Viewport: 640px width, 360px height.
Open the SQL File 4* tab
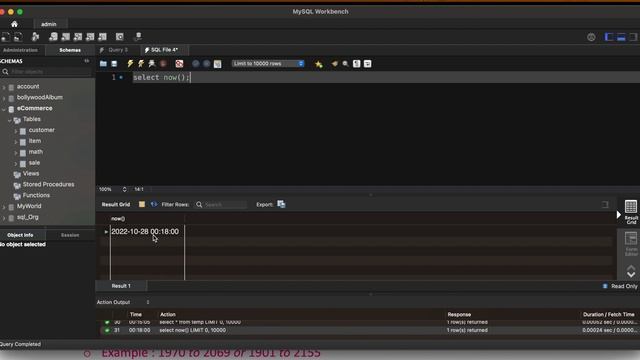point(164,50)
